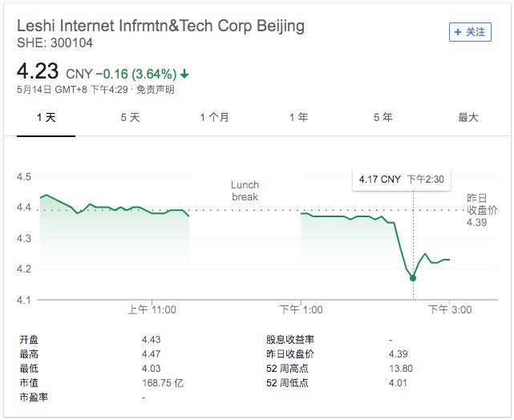Image resolution: width=514 pixels, height=420 pixels.
Task: Switch chart to 最大 range
Action: (x=468, y=117)
